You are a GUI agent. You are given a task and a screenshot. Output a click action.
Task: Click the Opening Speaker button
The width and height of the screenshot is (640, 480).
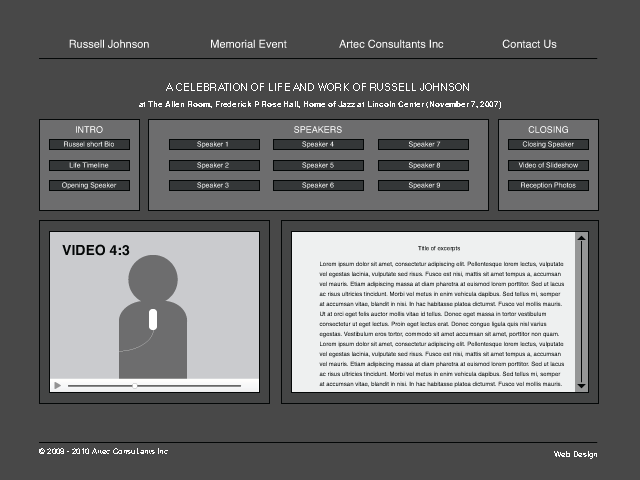(x=89, y=185)
